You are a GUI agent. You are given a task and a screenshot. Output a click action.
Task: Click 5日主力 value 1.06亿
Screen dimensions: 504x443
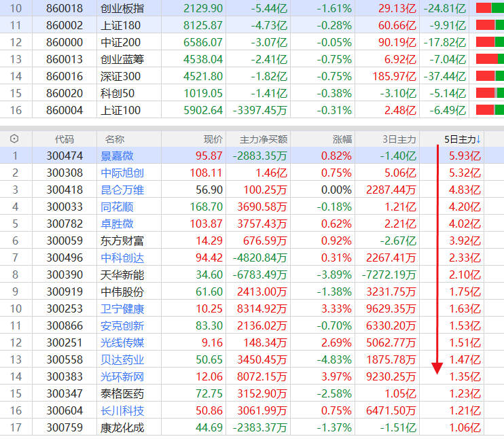pyautogui.click(x=465, y=428)
